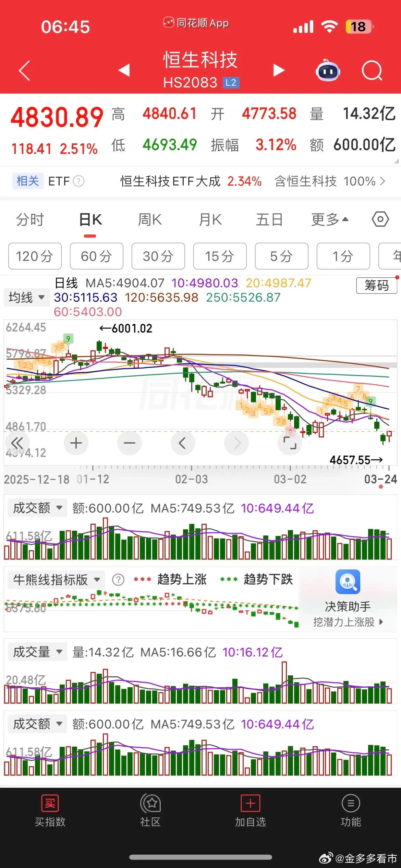Tap the 恒生科技 title
401x868 pixels.
pyautogui.click(x=200, y=60)
